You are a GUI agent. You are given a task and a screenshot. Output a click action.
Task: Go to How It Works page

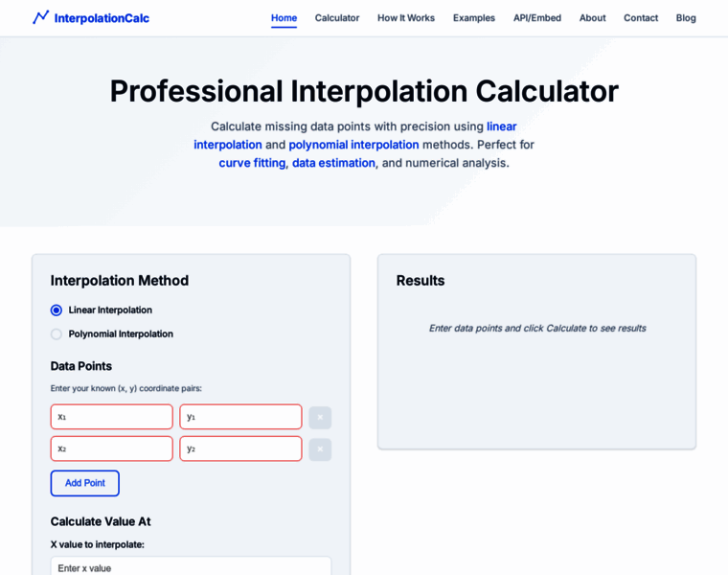[406, 17]
